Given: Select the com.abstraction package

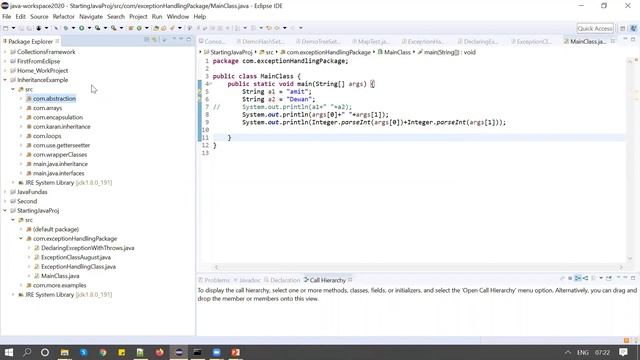Looking at the screenshot, I should point(54,99).
